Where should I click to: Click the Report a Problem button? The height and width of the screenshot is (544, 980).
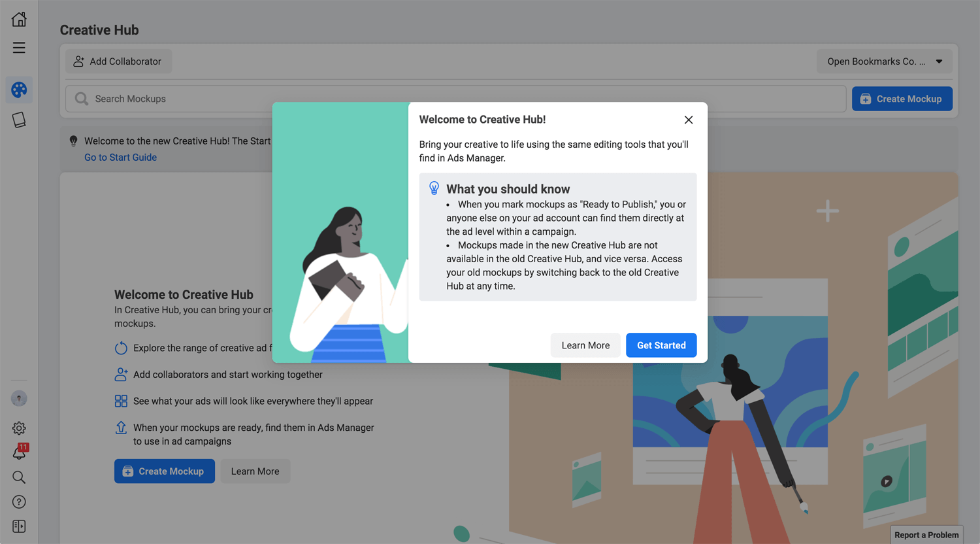click(x=926, y=535)
